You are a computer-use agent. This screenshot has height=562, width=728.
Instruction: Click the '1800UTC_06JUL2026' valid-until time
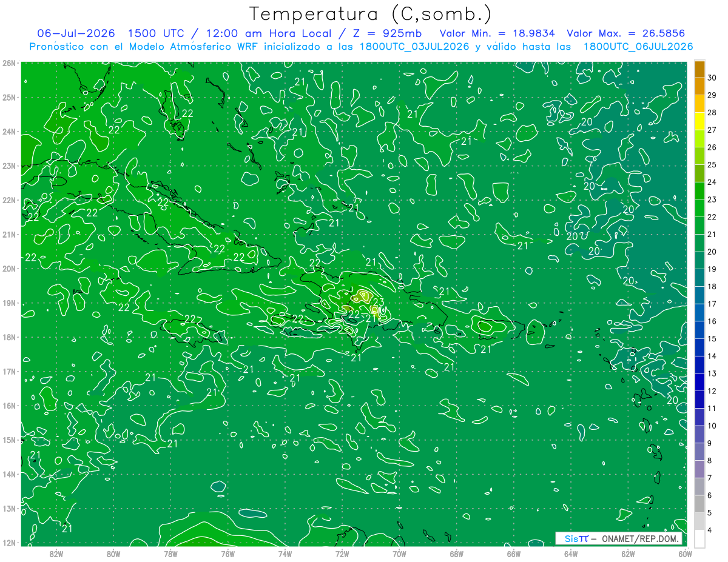(638, 47)
